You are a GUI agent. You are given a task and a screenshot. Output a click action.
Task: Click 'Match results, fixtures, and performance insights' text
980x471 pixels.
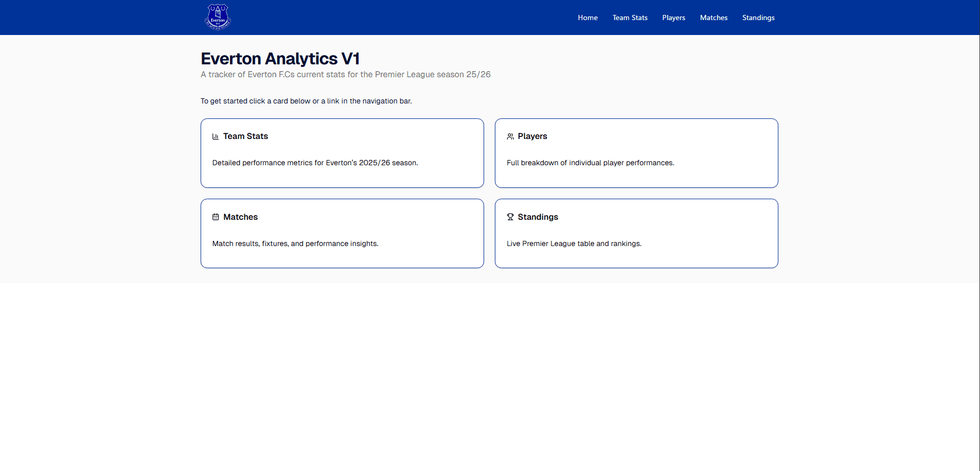tap(295, 243)
